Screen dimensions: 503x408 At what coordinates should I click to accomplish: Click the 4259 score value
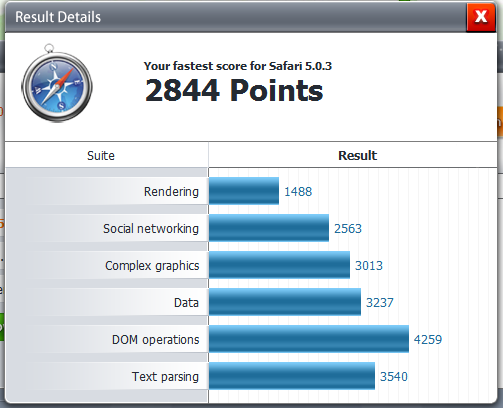click(428, 340)
